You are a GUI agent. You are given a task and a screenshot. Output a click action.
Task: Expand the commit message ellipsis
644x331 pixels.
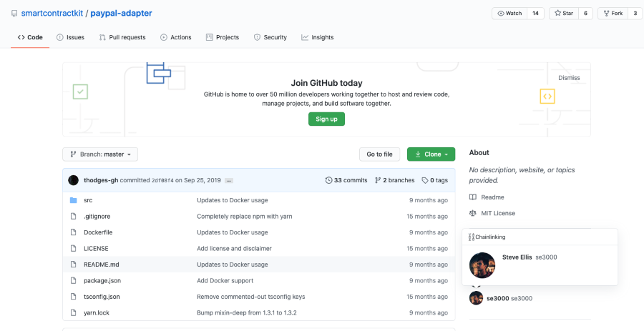click(x=229, y=180)
